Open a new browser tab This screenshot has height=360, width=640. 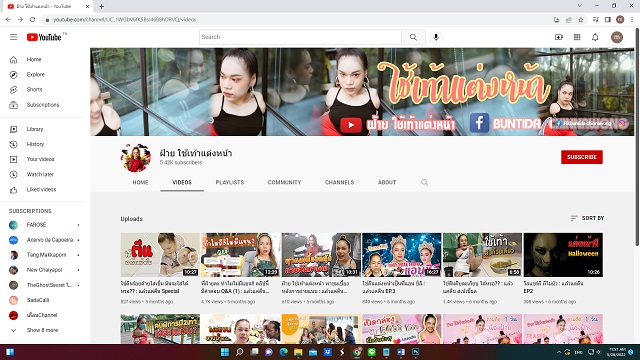102,6
